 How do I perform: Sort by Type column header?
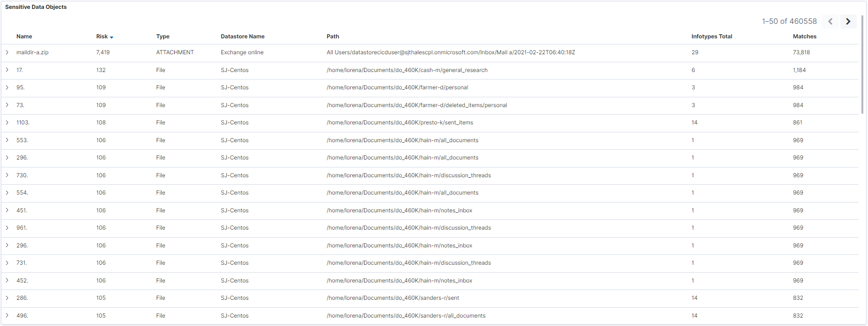coord(163,36)
